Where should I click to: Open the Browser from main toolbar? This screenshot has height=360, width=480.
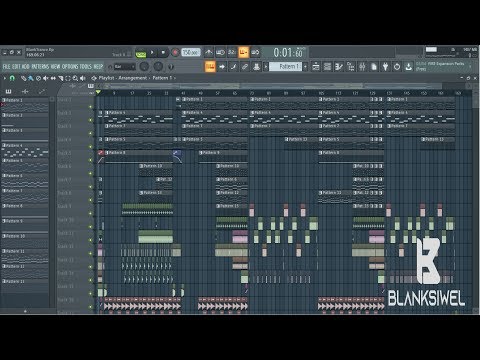351,67
